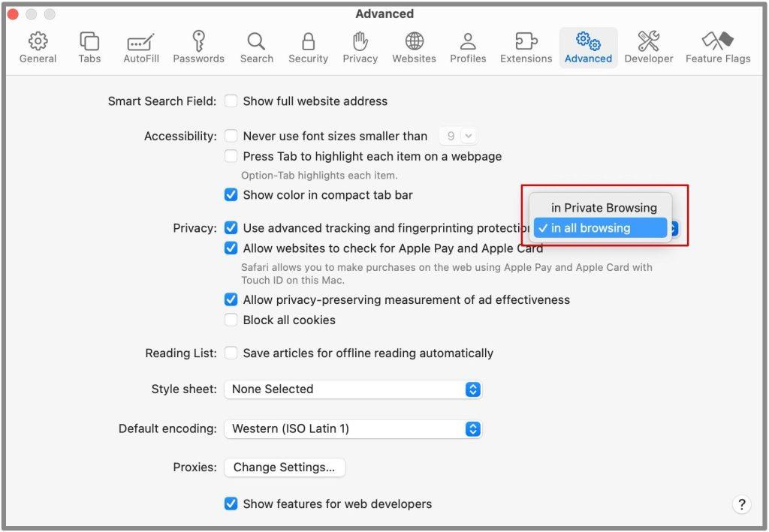Uncheck Show color in compact tab bar

coord(231,195)
